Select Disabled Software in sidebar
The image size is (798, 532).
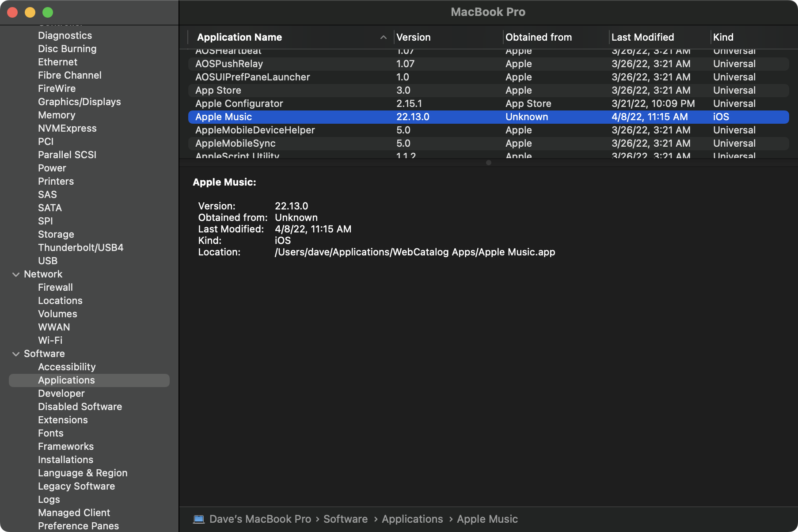[80, 407]
